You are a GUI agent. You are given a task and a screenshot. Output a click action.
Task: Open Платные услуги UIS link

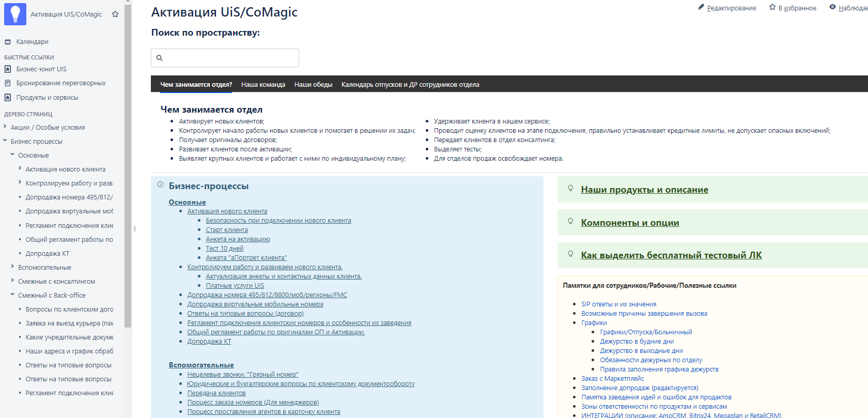pyautogui.click(x=235, y=286)
